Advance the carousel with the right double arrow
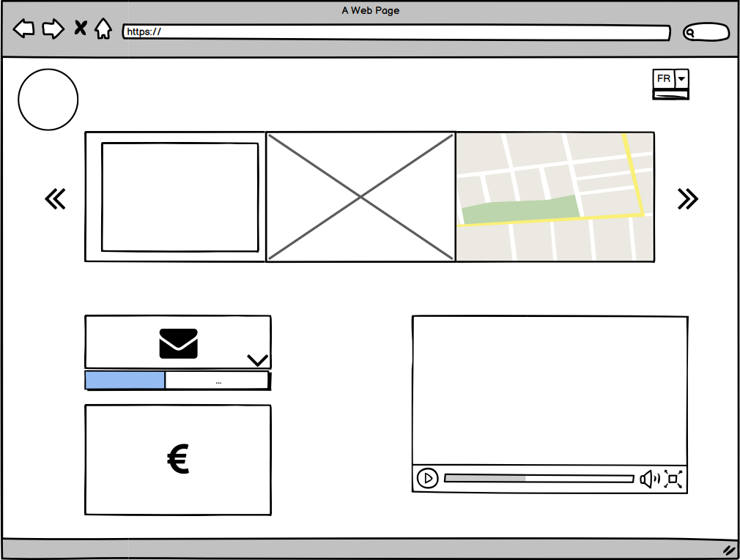 (687, 198)
